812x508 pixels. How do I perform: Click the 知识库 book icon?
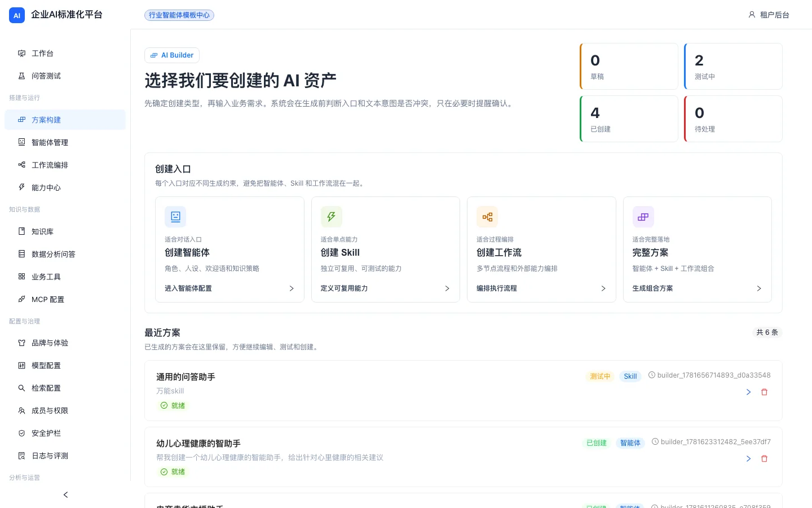coord(21,231)
